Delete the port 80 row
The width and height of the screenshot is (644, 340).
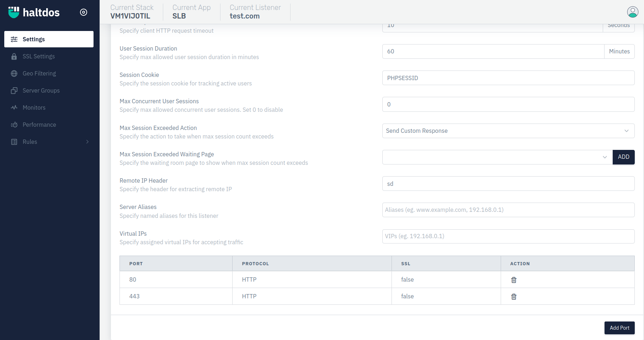pos(513,280)
